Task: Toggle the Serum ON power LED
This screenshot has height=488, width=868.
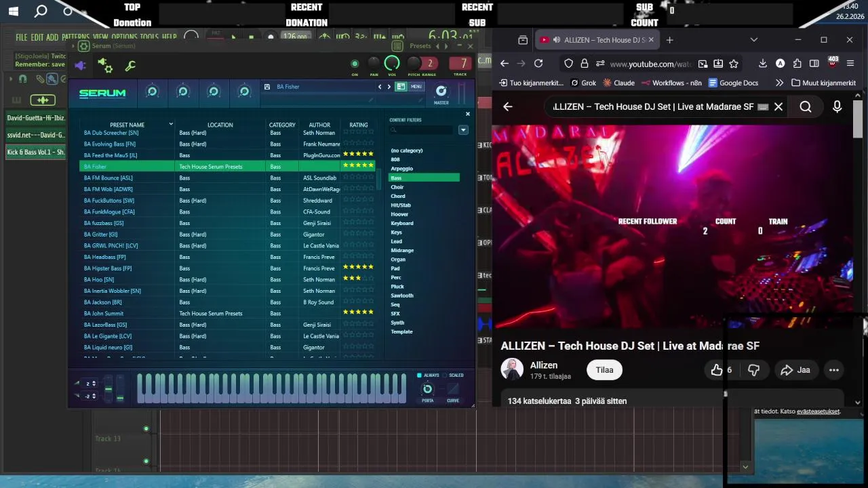Action: tap(355, 64)
